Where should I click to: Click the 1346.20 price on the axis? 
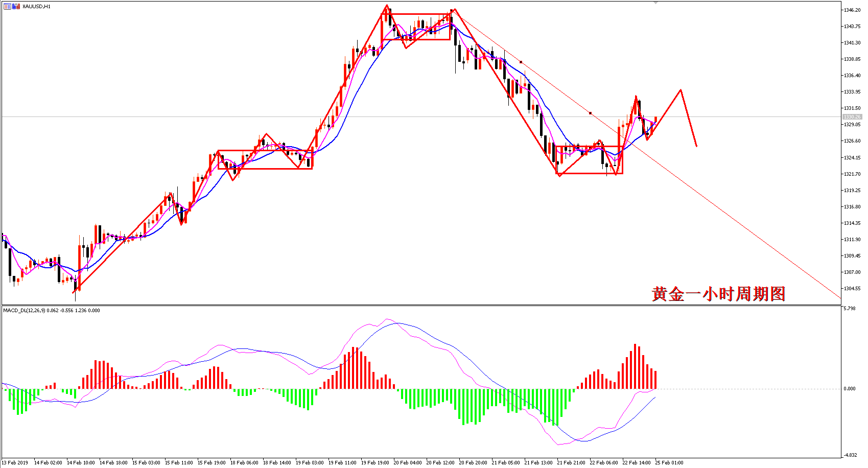(x=852, y=10)
